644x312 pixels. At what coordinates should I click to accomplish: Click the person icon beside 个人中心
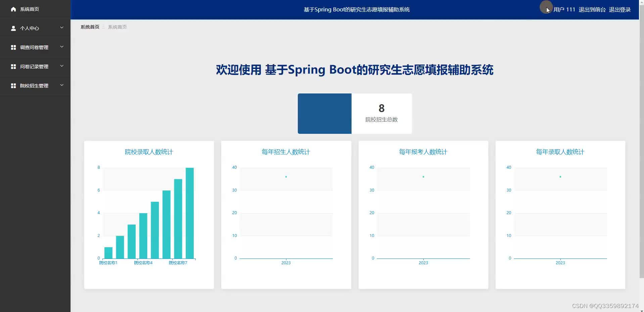[x=13, y=28]
